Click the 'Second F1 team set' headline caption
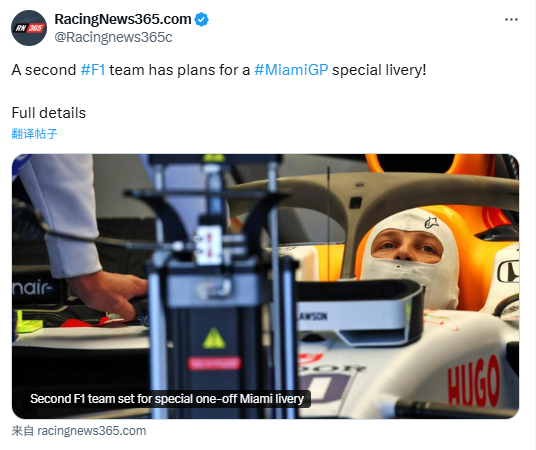Image resolution: width=536 pixels, height=450 pixels. click(x=167, y=399)
